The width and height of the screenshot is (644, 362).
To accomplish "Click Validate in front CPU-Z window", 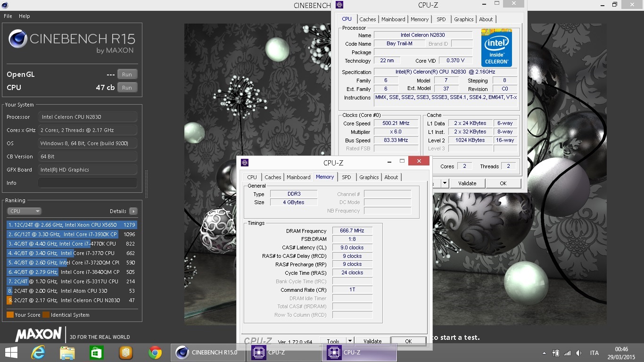I will tap(372, 341).
